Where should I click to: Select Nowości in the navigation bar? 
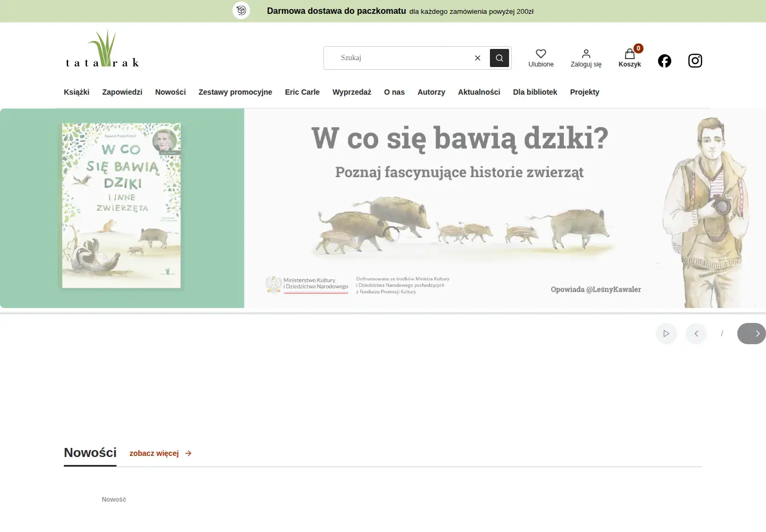(x=170, y=92)
